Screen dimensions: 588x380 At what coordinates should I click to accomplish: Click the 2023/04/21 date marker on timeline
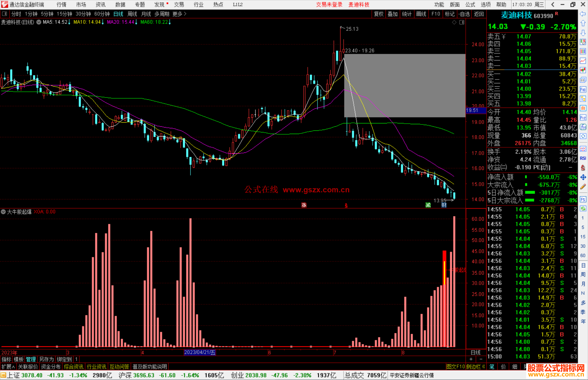pos(200,352)
